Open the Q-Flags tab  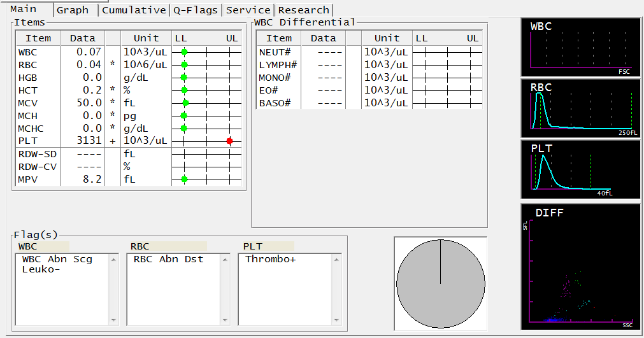(x=196, y=10)
